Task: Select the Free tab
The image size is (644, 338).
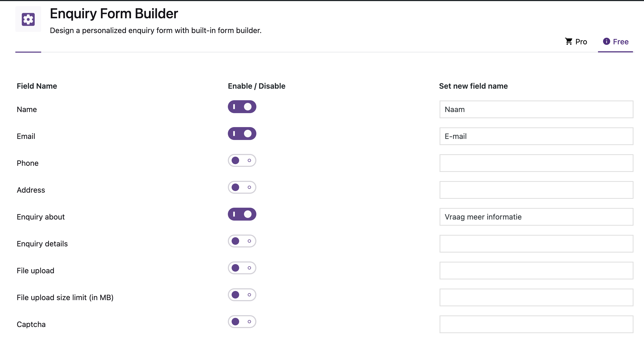Action: click(x=615, y=42)
